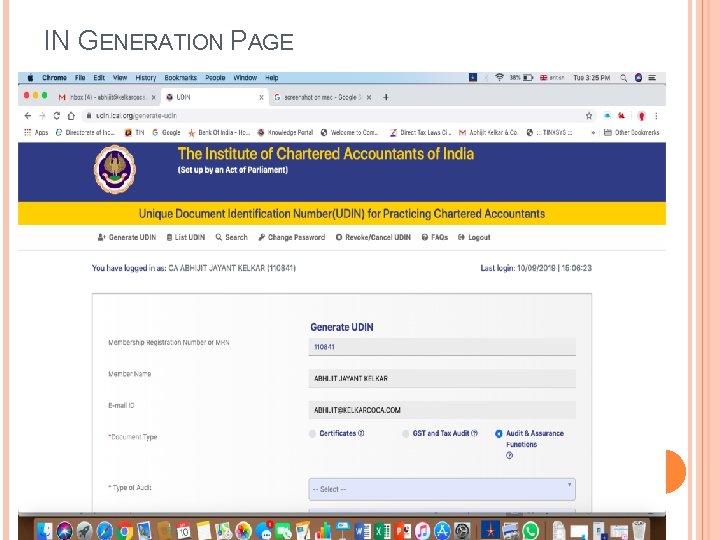Click the ICAI emblem logo

coord(115,169)
